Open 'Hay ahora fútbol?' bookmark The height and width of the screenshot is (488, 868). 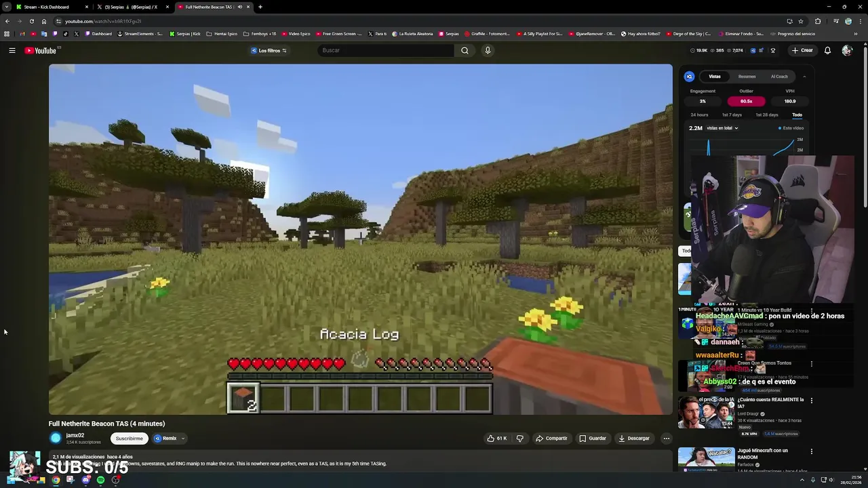pos(640,33)
